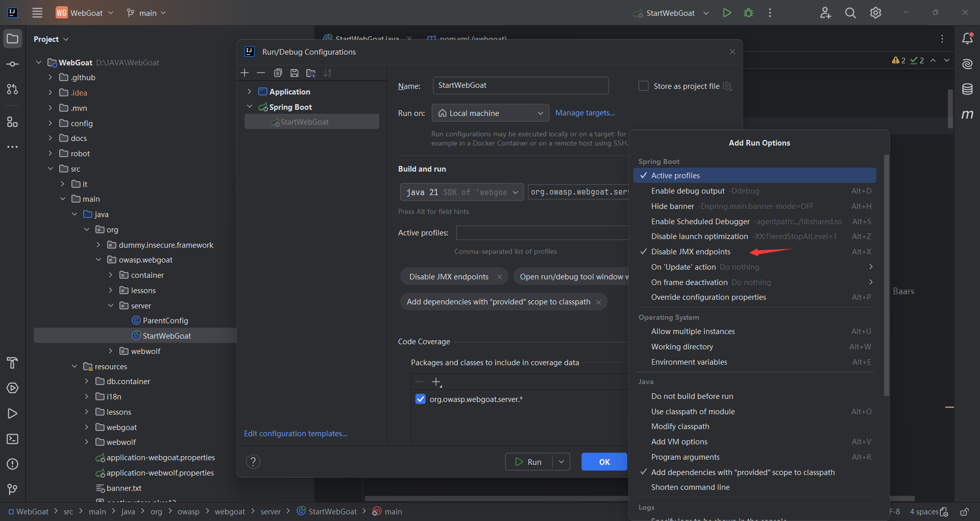The width and height of the screenshot is (980, 521).
Task: Open Manage targets link
Action: click(x=585, y=113)
